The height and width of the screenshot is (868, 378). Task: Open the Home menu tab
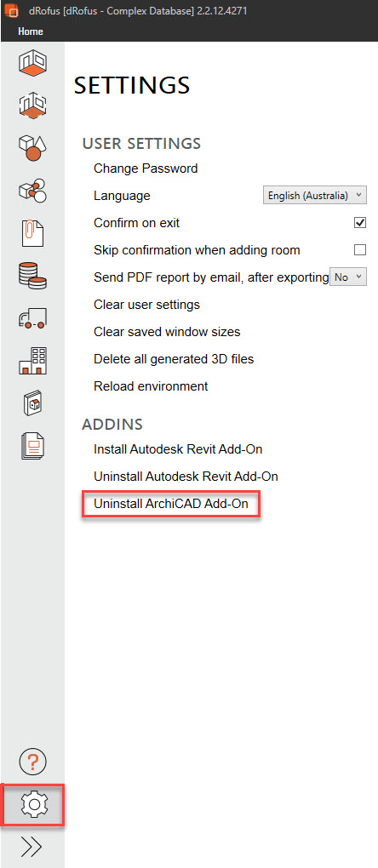[x=31, y=31]
